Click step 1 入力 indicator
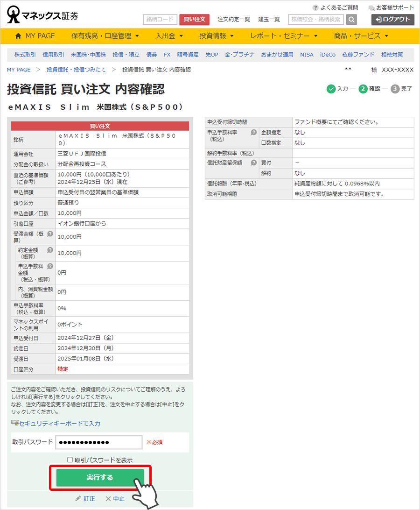Image resolution: width=420 pixels, height=510 pixels. coord(337,89)
